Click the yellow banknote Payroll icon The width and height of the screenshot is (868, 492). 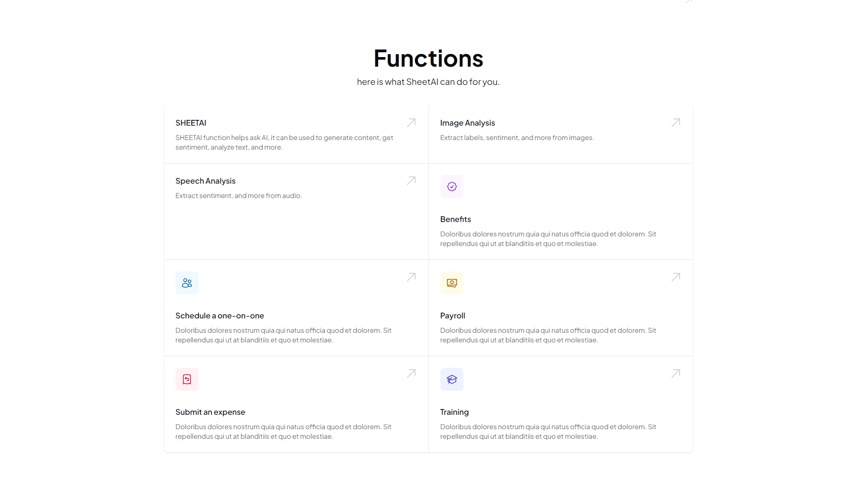(452, 283)
